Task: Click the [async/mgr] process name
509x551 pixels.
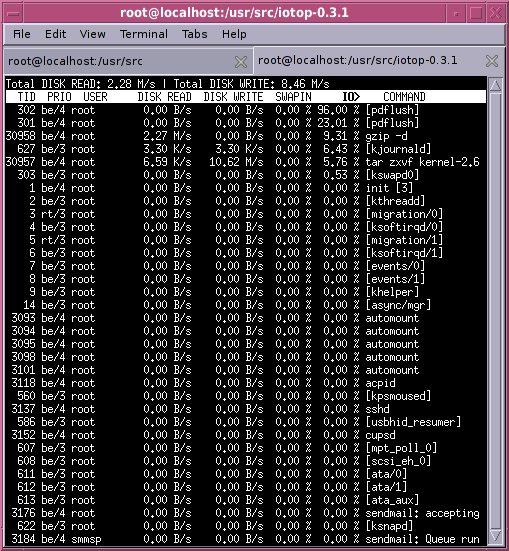Action: point(398,305)
